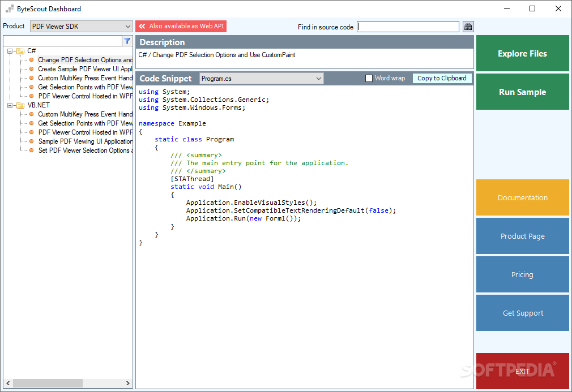This screenshot has width=572, height=392.
Task: Select Create Sample PDF Viewer UI sample
Action: [x=85, y=69]
